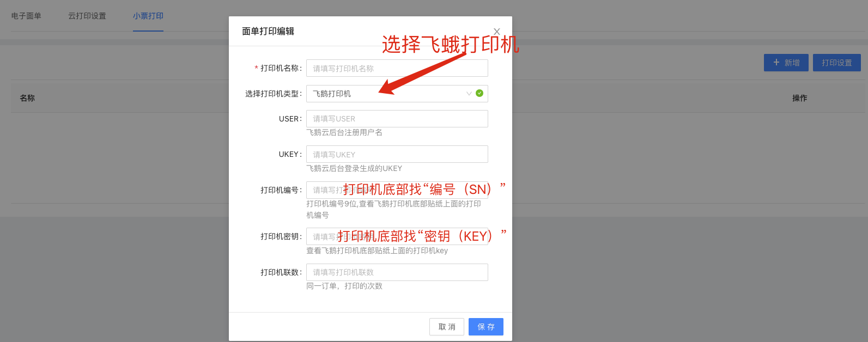Image resolution: width=868 pixels, height=342 pixels.
Task: Expand the printer type dropdown arrow
Action: (469, 94)
